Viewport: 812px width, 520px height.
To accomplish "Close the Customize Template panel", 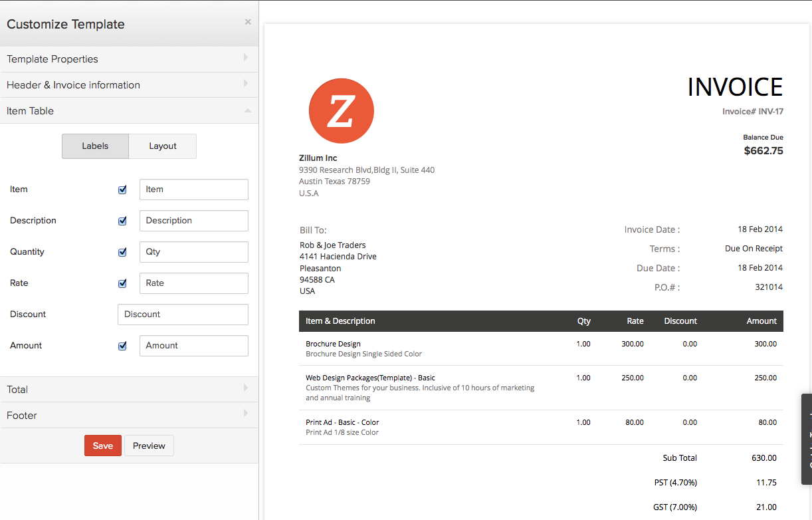I will [x=248, y=22].
